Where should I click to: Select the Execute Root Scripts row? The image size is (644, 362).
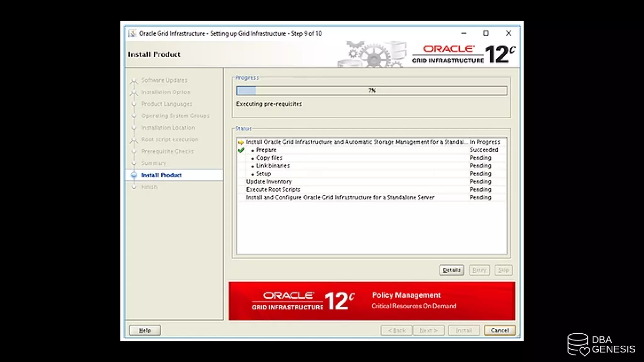point(346,189)
